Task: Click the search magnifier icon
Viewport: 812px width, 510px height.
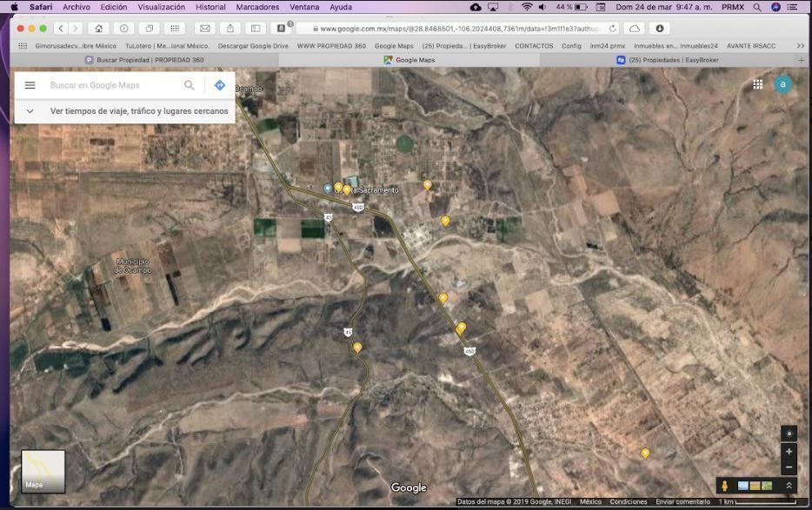Action: pyautogui.click(x=189, y=85)
